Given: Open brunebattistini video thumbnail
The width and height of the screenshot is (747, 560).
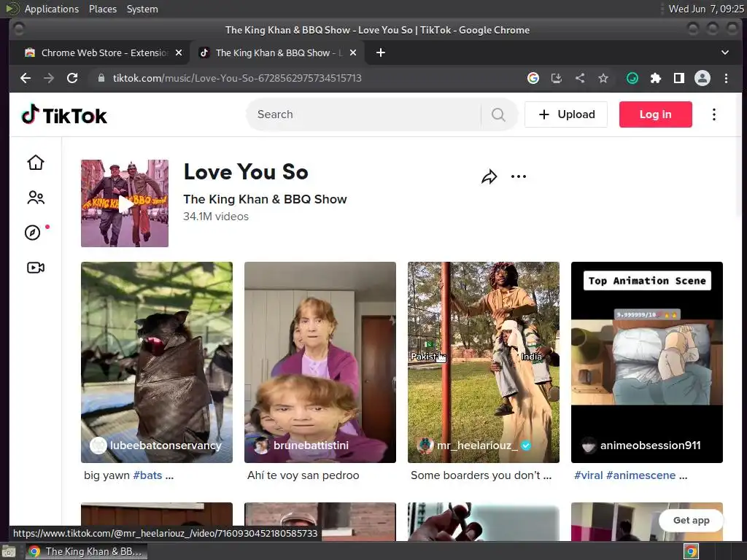Looking at the screenshot, I should click(x=320, y=362).
